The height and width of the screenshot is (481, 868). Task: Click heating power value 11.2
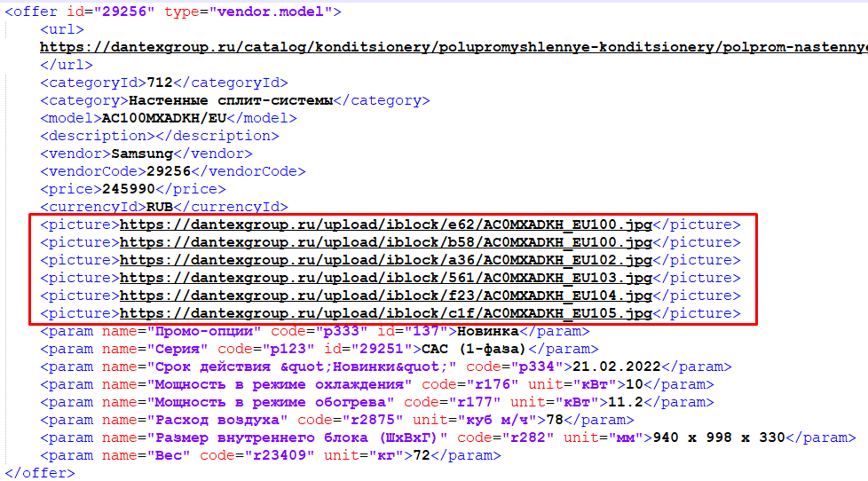click(626, 402)
